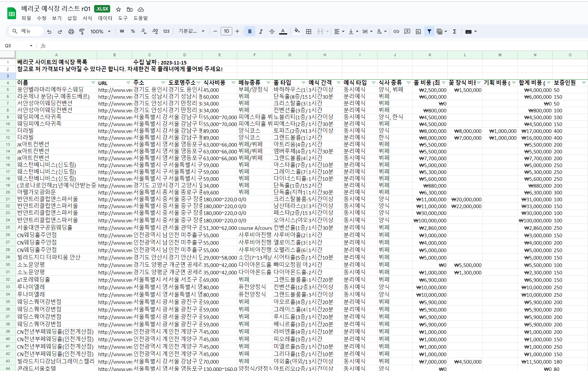Open the zoom 100% dropdown
Viewport: 588px width, 371px height.
pyautogui.click(x=100, y=32)
